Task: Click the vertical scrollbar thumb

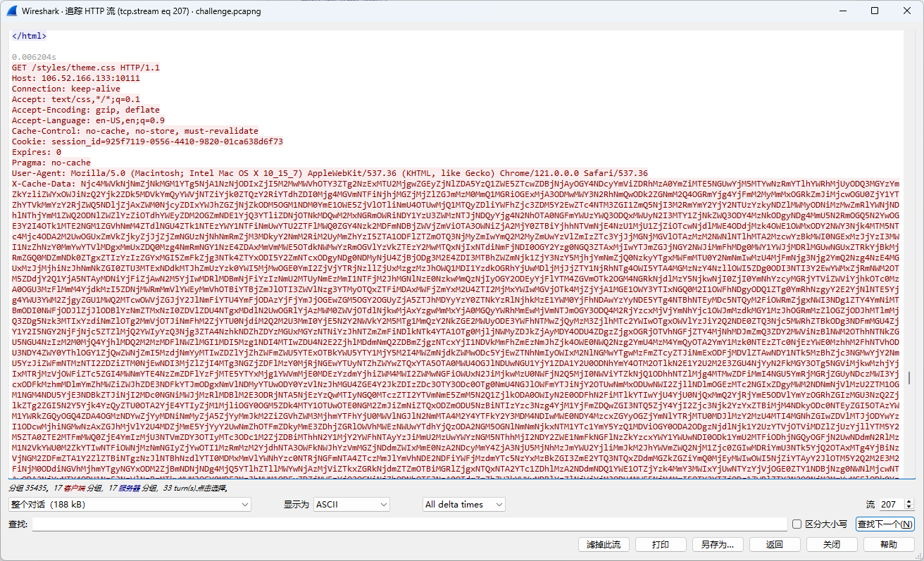Action: point(909,378)
